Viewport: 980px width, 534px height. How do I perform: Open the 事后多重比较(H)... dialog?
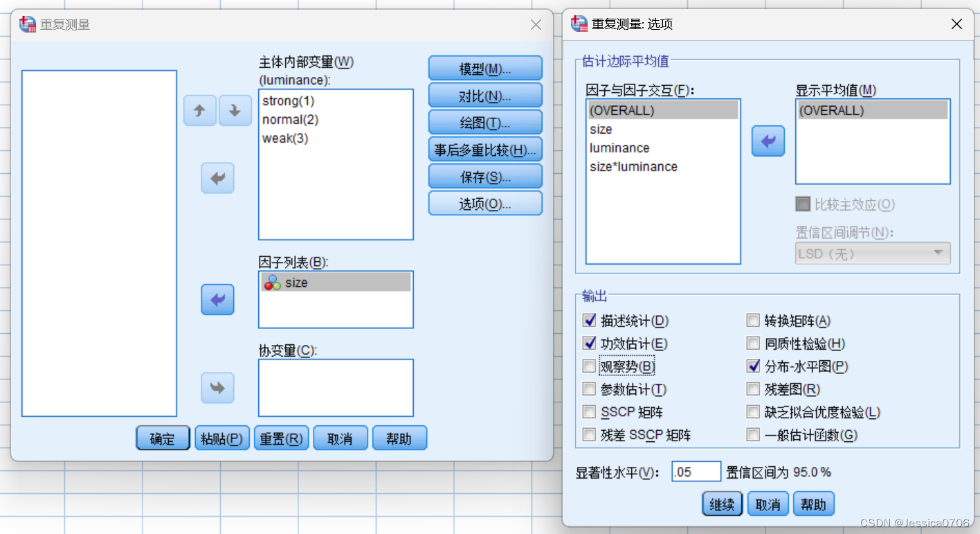(485, 150)
